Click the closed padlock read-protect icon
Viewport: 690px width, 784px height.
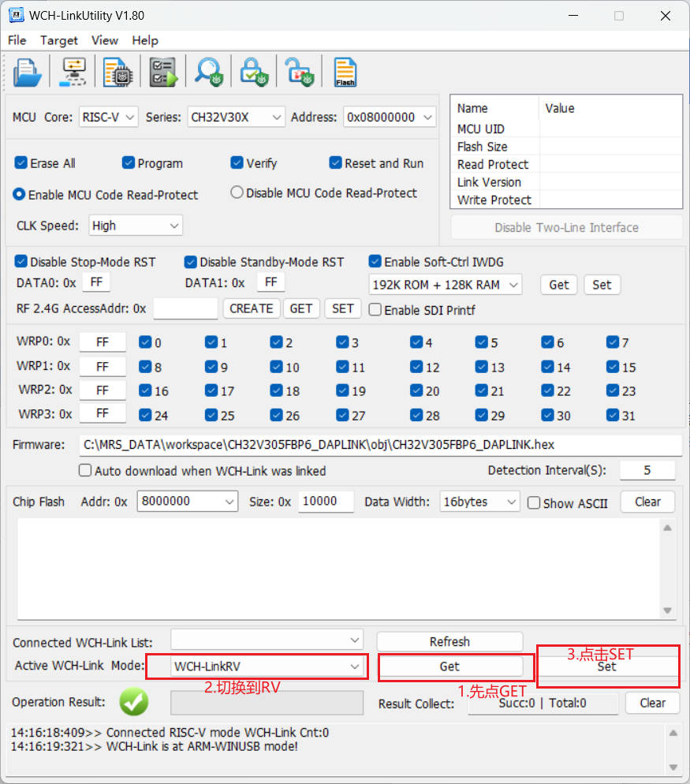pyautogui.click(x=254, y=73)
